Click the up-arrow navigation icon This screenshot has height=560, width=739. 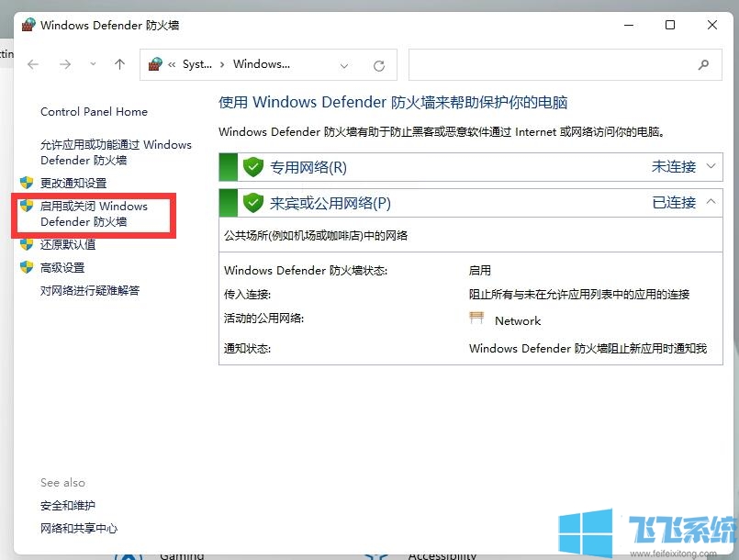[119, 64]
